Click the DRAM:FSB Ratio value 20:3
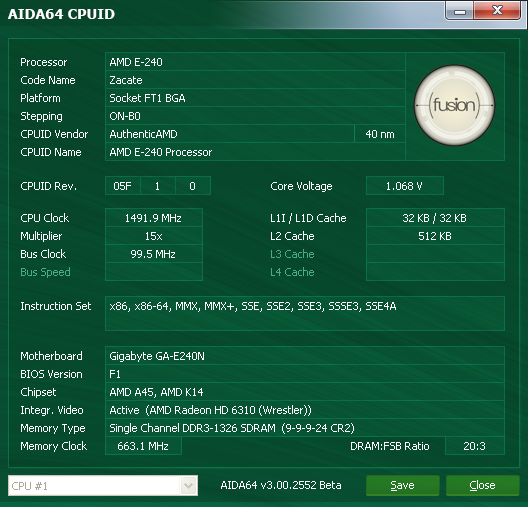Screen dimensions: 528x507 click(474, 446)
